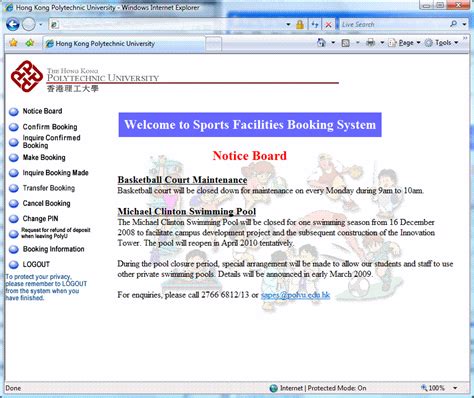Click the Home toolbar icon
This screenshot has width=474, height=398.
tap(321, 43)
